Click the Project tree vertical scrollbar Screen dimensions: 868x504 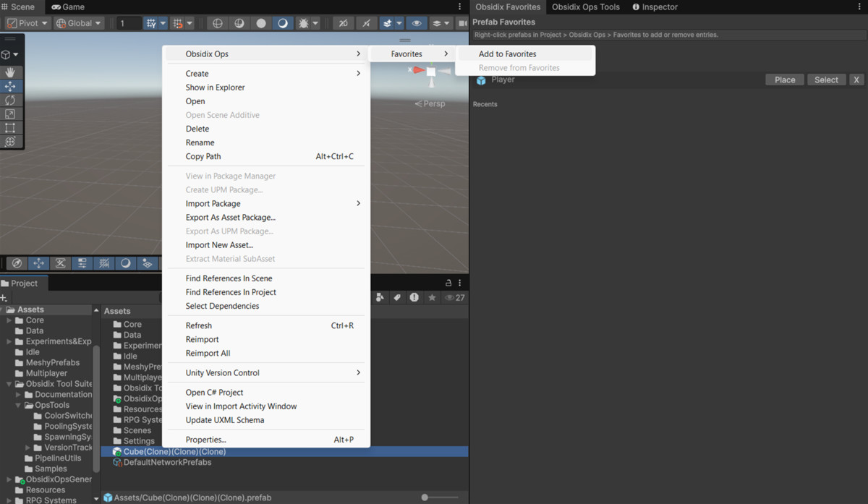[x=96, y=409]
